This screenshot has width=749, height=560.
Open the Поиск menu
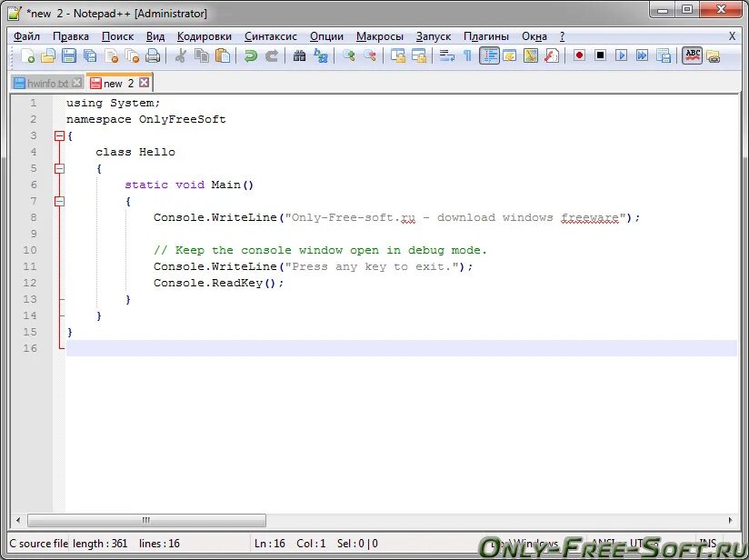coord(117,36)
